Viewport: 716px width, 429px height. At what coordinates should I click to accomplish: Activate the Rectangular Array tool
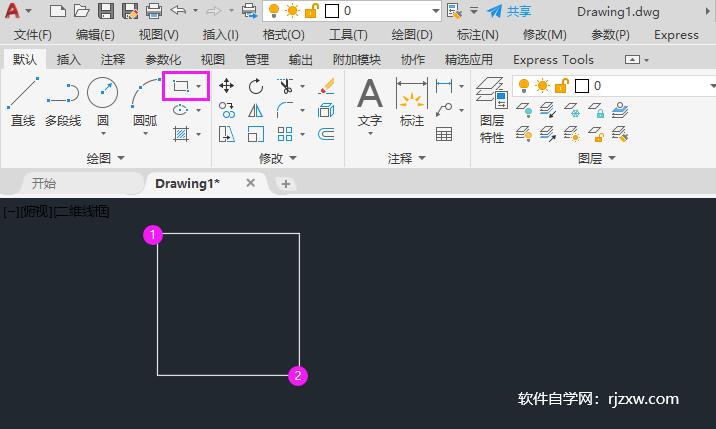(285, 134)
